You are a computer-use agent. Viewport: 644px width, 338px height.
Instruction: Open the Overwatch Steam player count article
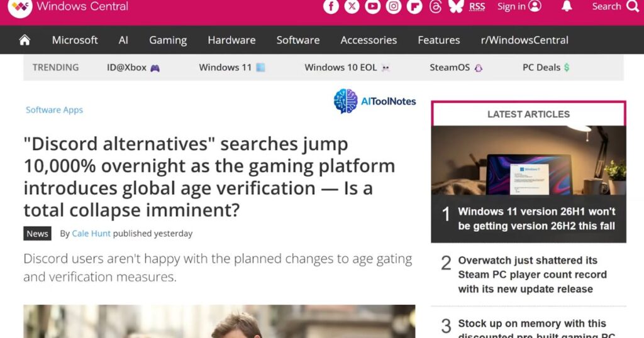pyautogui.click(x=532, y=275)
